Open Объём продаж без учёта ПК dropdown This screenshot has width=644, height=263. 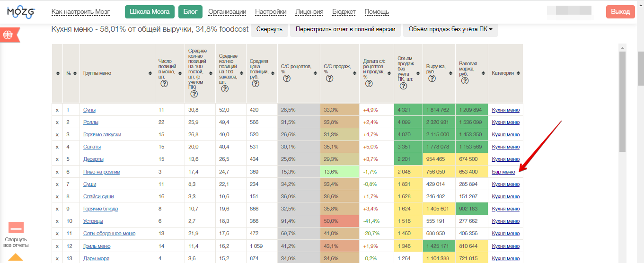pyautogui.click(x=450, y=29)
